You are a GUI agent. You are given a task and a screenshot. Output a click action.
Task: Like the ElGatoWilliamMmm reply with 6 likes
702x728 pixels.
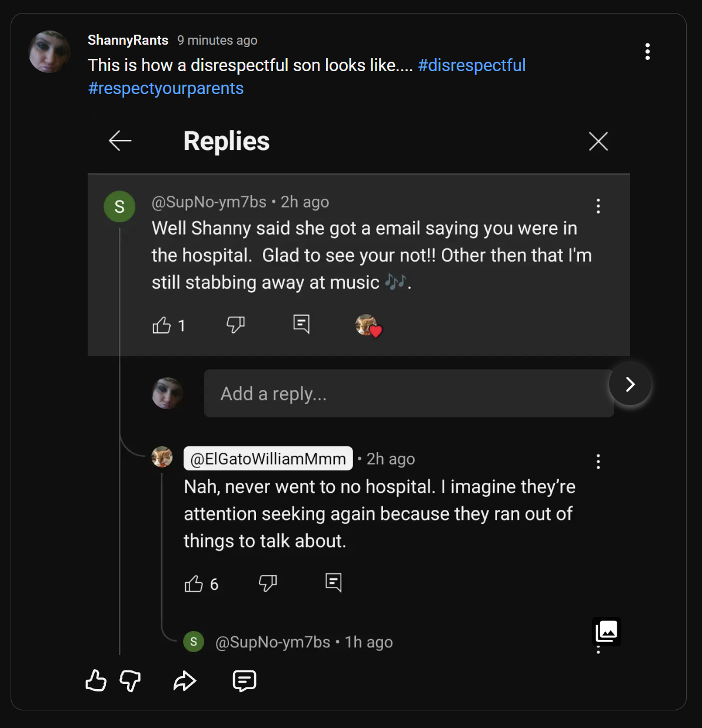click(x=194, y=584)
